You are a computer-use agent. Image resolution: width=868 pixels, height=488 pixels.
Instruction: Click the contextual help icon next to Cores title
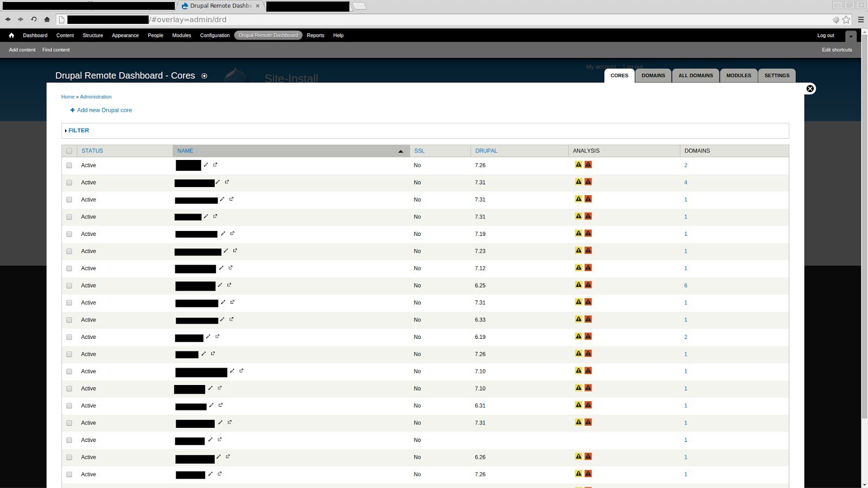pos(205,76)
